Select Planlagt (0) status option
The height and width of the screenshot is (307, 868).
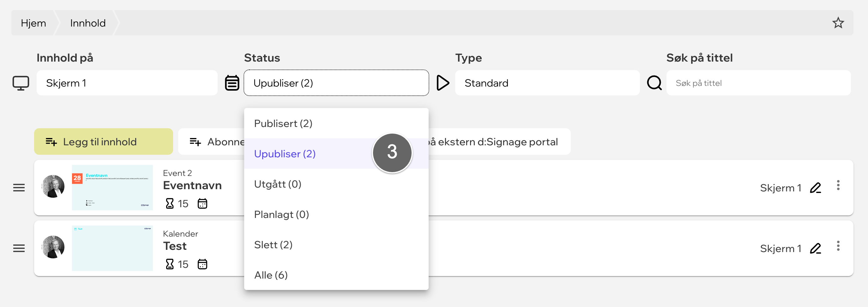tap(336, 214)
